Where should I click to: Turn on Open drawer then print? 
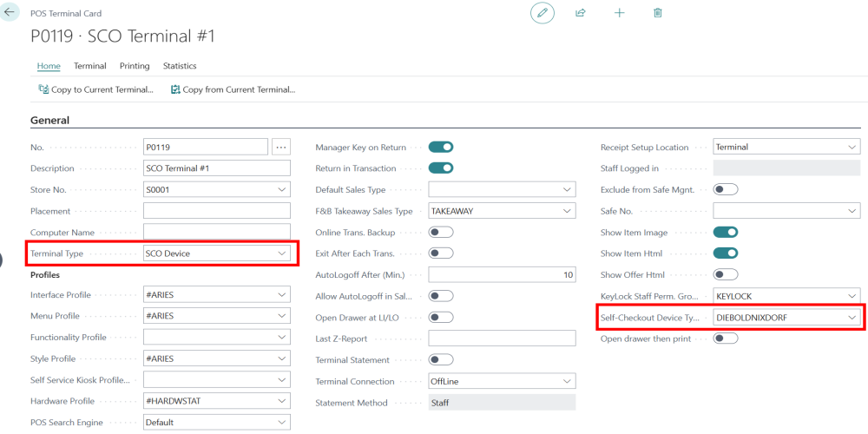coord(726,339)
